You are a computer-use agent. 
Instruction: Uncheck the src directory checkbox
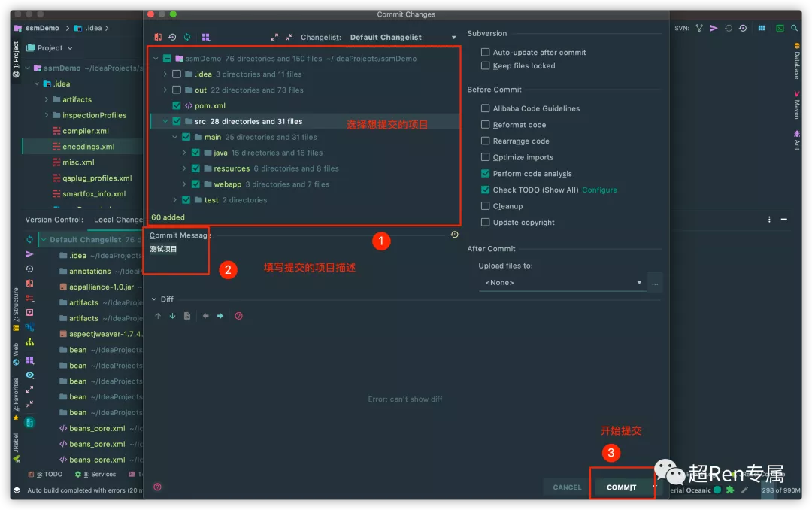pyautogui.click(x=177, y=121)
